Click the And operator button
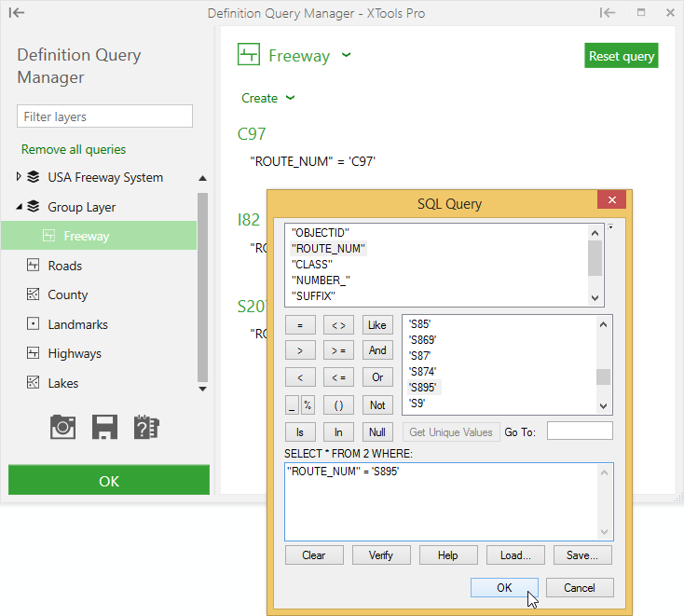 377,350
